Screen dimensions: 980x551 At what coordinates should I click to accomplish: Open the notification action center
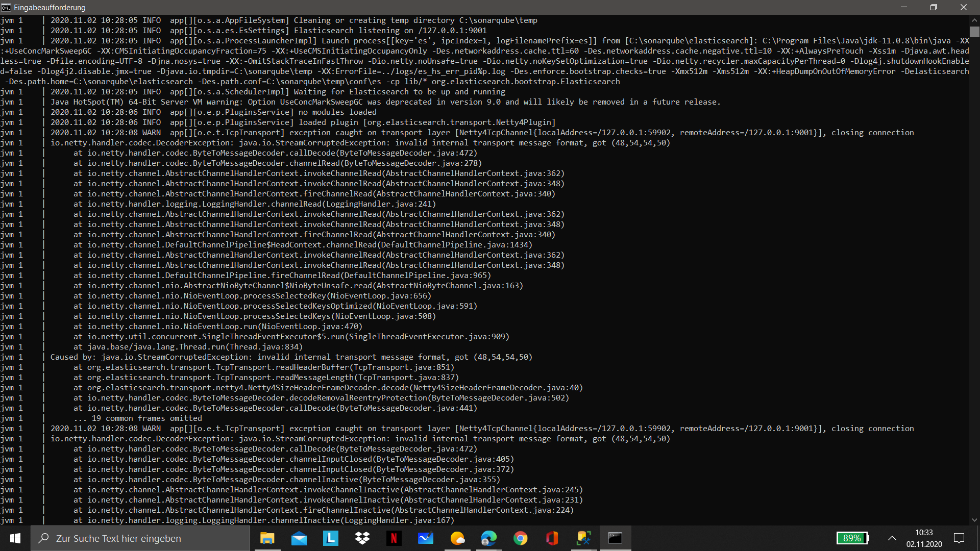pyautogui.click(x=959, y=538)
